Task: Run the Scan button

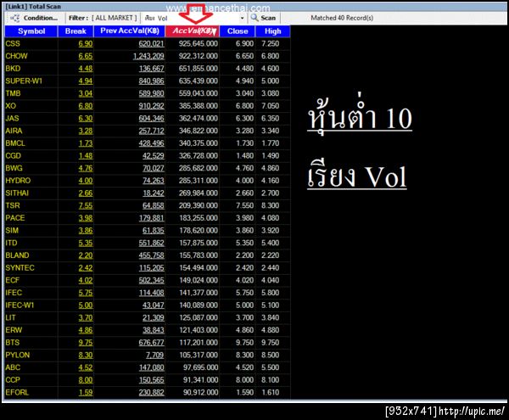Action: pos(264,18)
